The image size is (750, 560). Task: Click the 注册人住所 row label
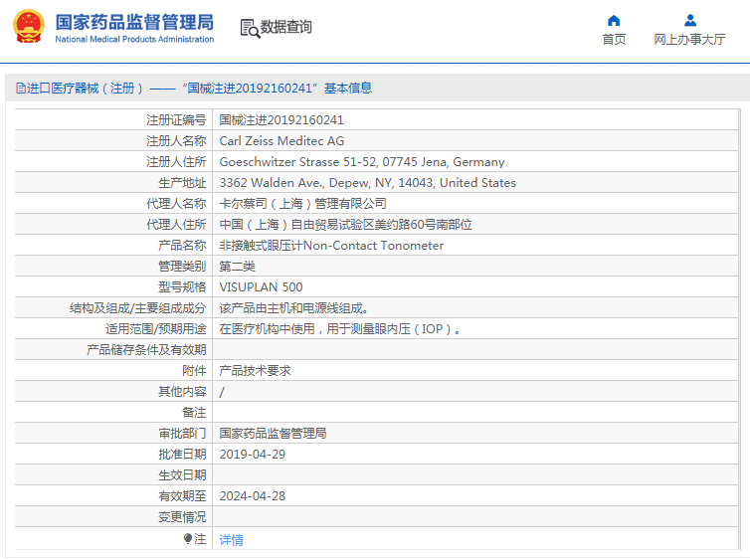pyautogui.click(x=176, y=162)
